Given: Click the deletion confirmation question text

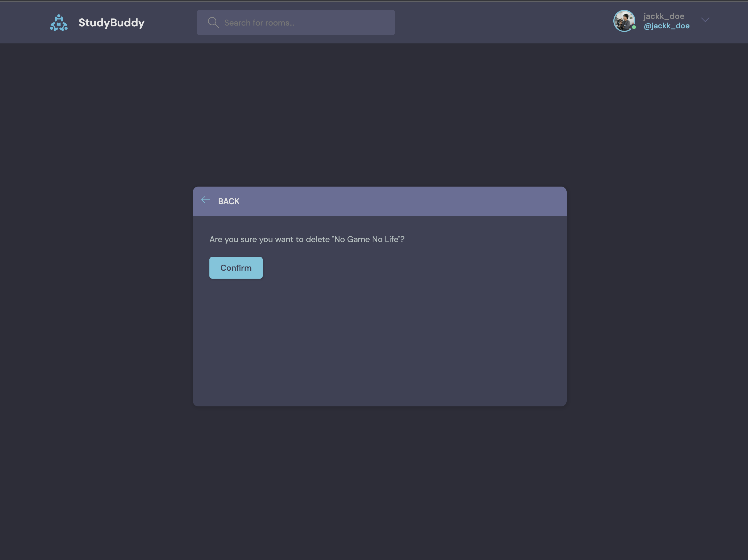Looking at the screenshot, I should [307, 239].
